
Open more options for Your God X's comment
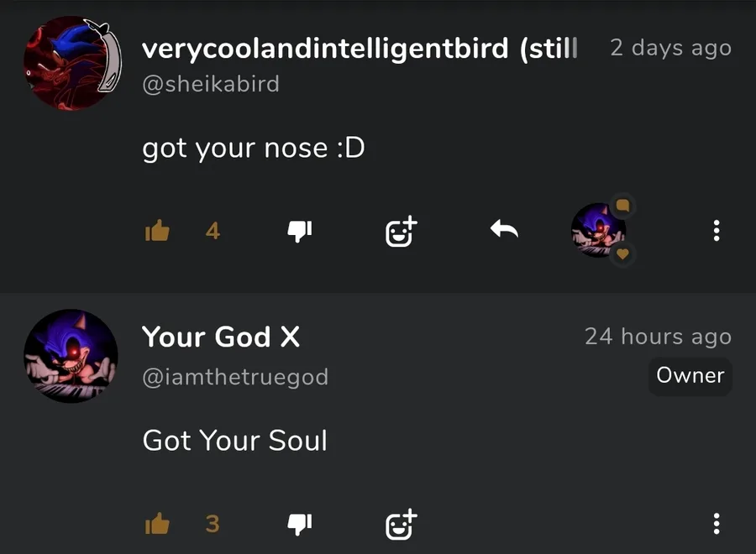716,524
